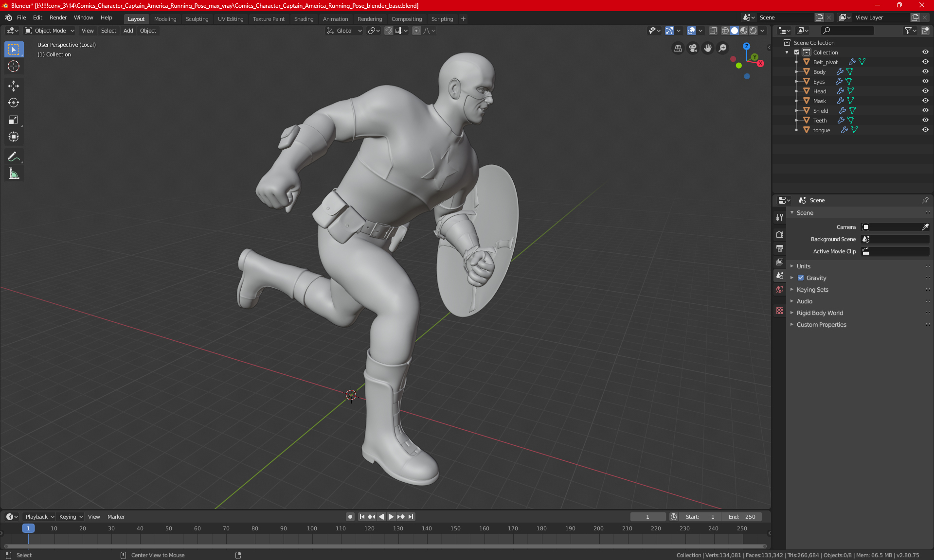The width and height of the screenshot is (934, 560).
Task: Click the camera eyedropper icon
Action: [925, 227]
